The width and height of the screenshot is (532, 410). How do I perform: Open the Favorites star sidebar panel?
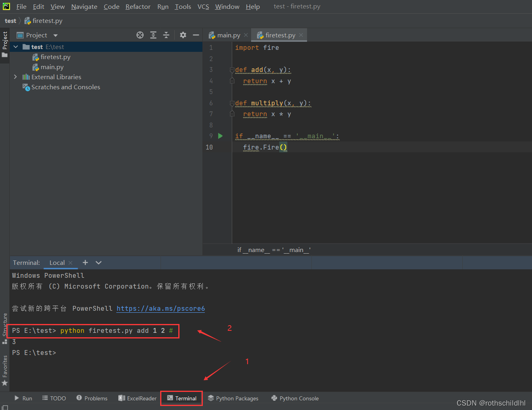5,371
